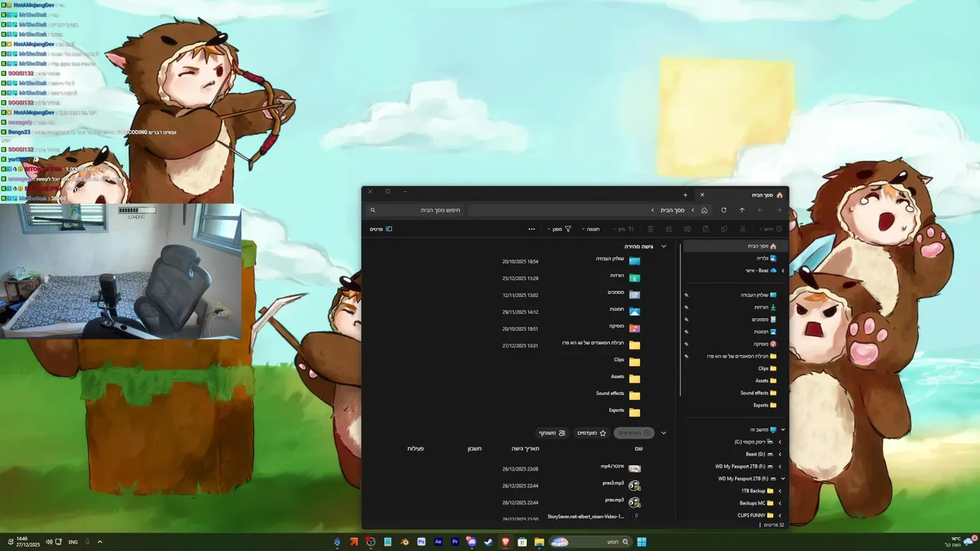Expand the Beast (D:) drive node

point(779,454)
